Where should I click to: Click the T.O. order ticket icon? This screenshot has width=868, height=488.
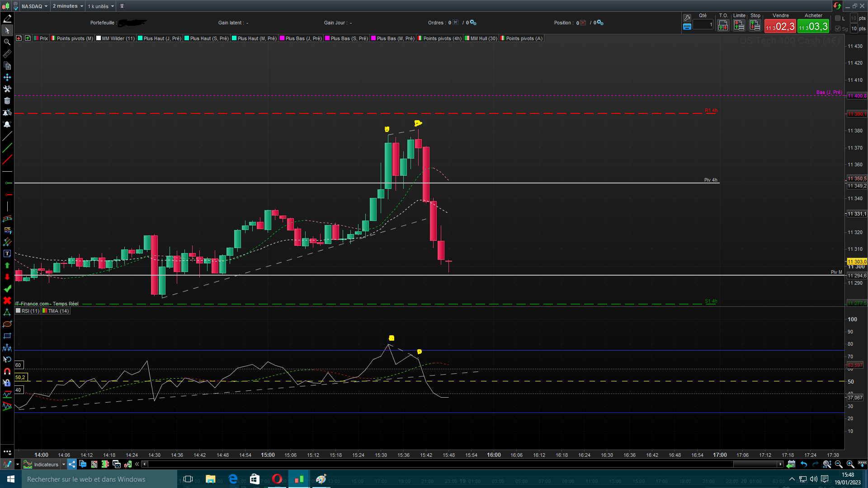(x=723, y=25)
